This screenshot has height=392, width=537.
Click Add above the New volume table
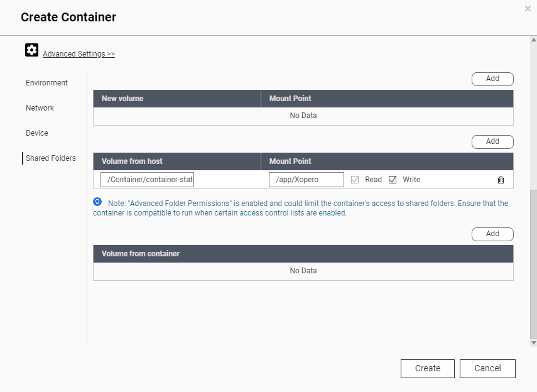point(492,79)
